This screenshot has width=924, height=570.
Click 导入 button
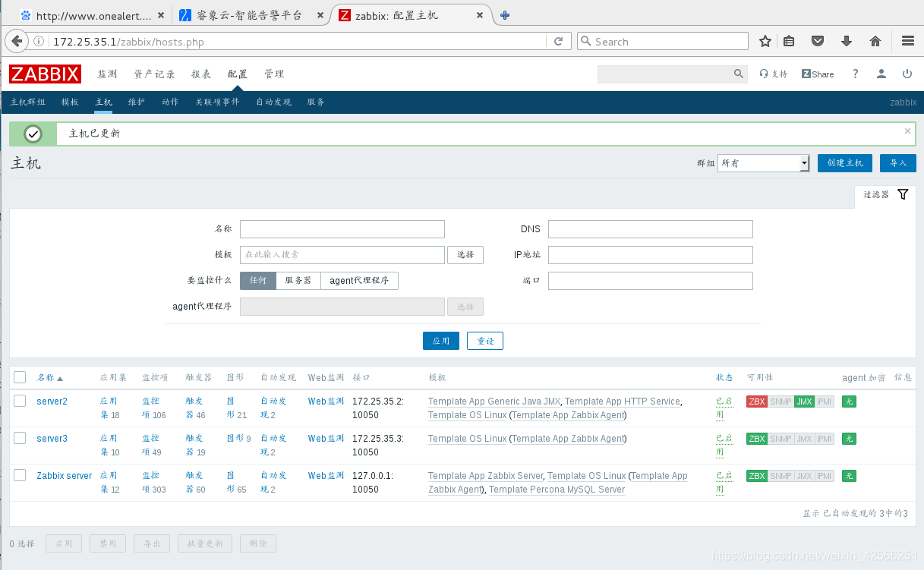[x=898, y=163]
